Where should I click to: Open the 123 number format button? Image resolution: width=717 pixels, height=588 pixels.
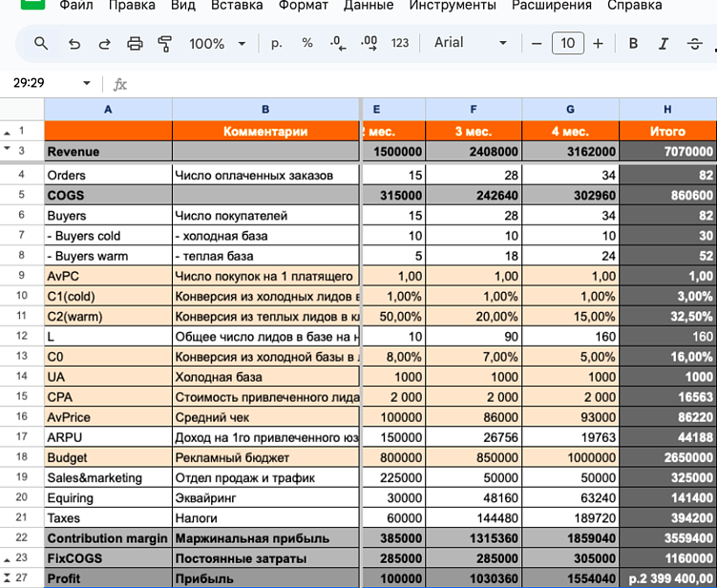coord(400,44)
